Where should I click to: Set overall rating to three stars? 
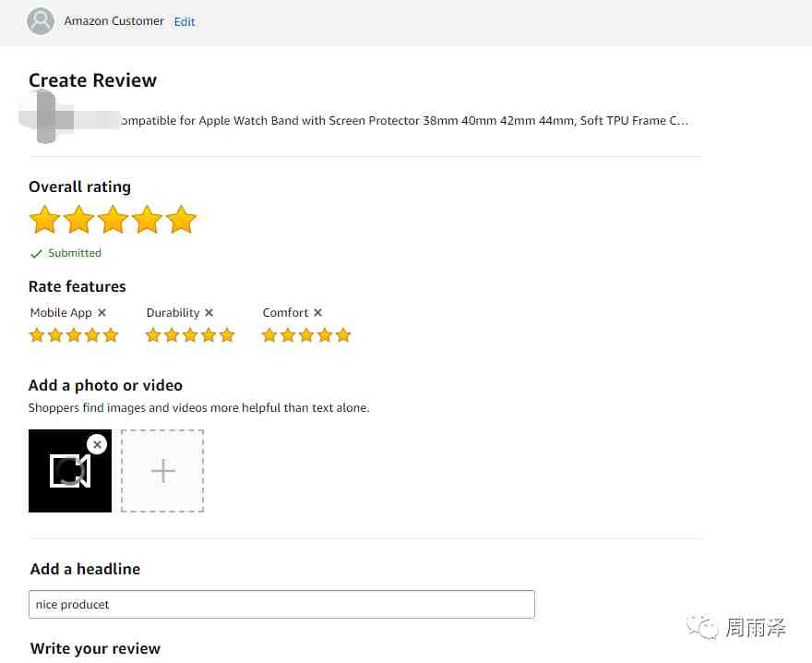[113, 219]
